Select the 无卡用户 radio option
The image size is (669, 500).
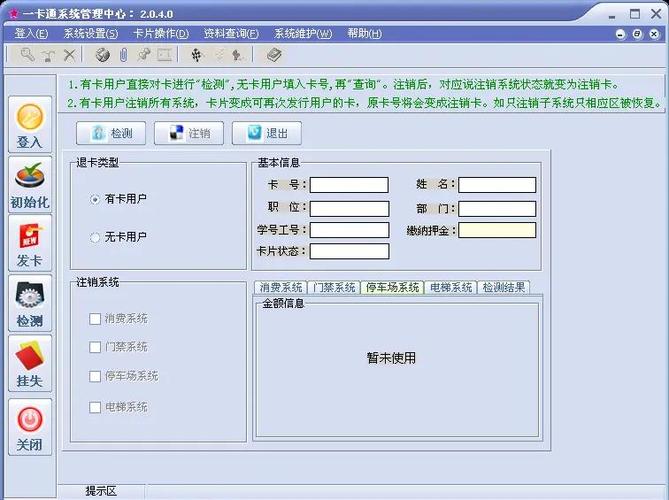point(95,237)
